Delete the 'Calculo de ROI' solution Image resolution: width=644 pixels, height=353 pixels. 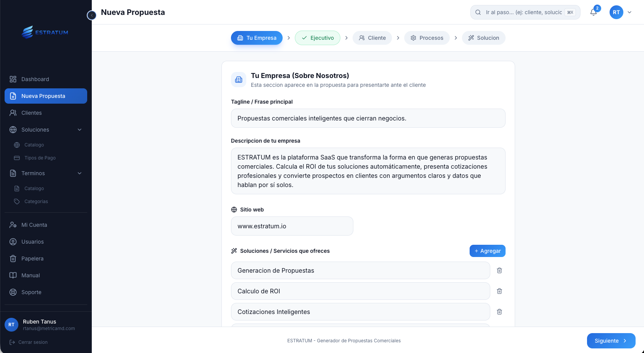499,291
